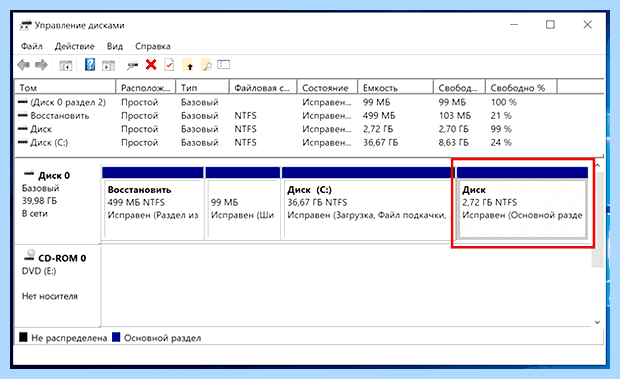The height and width of the screenshot is (379, 620).
Task: Click the scroll down arrow in disk pane
Action: click(x=597, y=322)
